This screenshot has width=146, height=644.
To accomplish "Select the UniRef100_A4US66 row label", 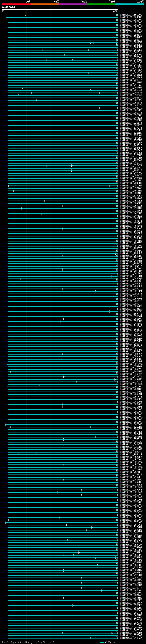I will tap(131, 590).
